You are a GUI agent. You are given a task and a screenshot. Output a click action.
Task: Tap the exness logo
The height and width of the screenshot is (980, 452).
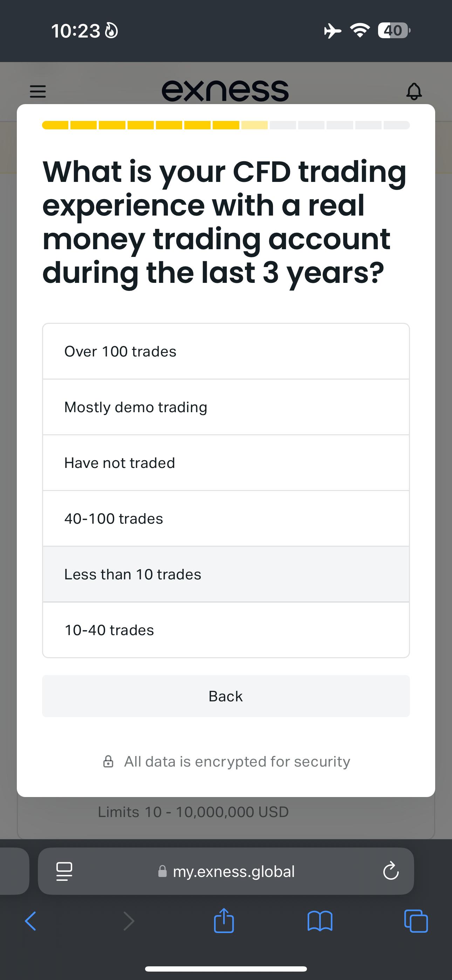225,90
